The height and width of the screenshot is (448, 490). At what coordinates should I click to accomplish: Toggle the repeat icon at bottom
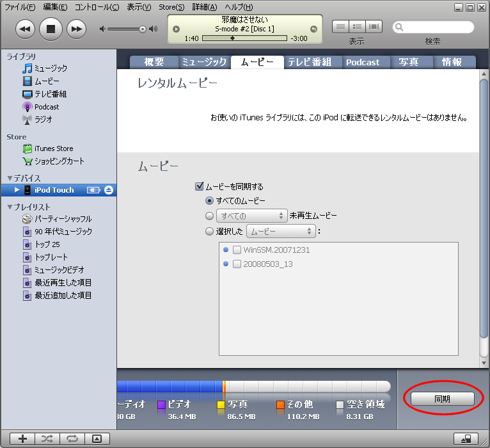[x=72, y=438]
